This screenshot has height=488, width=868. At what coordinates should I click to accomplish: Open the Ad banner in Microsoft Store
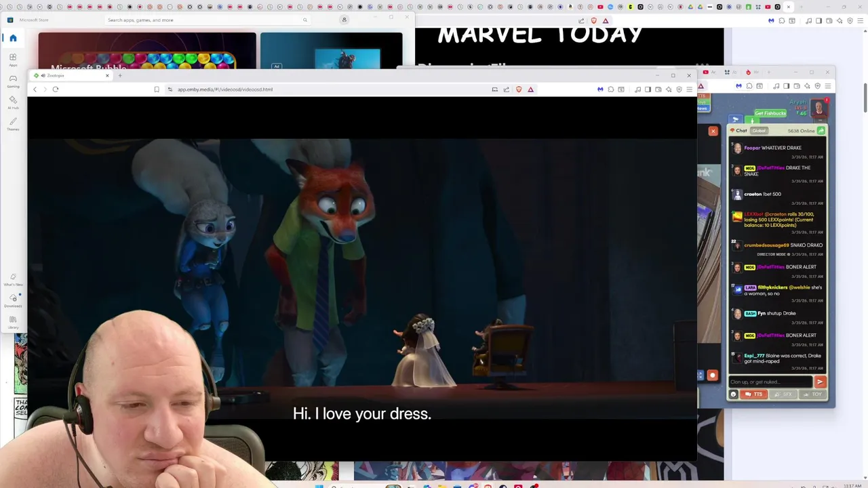tap(331, 51)
